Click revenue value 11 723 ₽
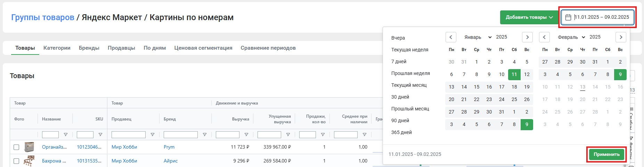Viewport: 644px width, 167px height. [240, 147]
